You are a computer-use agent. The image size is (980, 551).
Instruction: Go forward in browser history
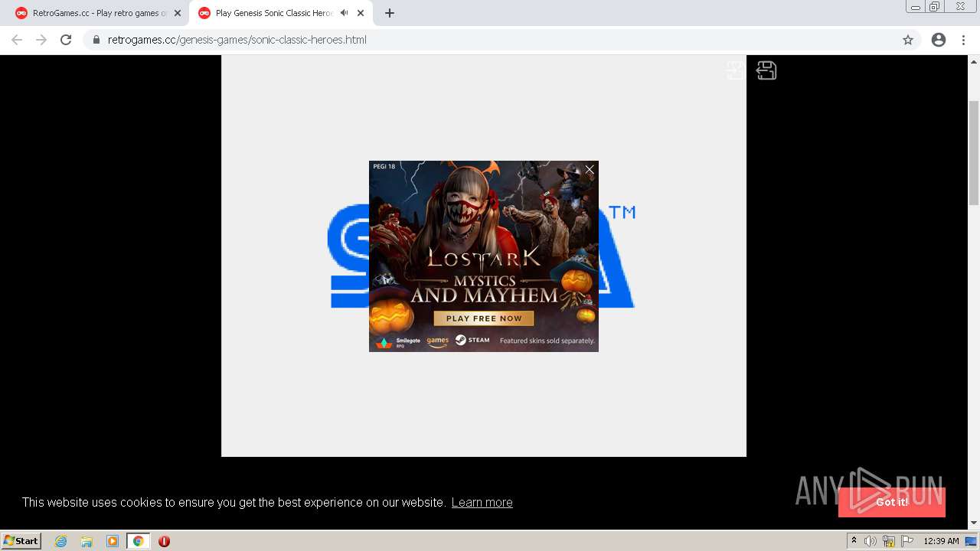pyautogui.click(x=41, y=40)
